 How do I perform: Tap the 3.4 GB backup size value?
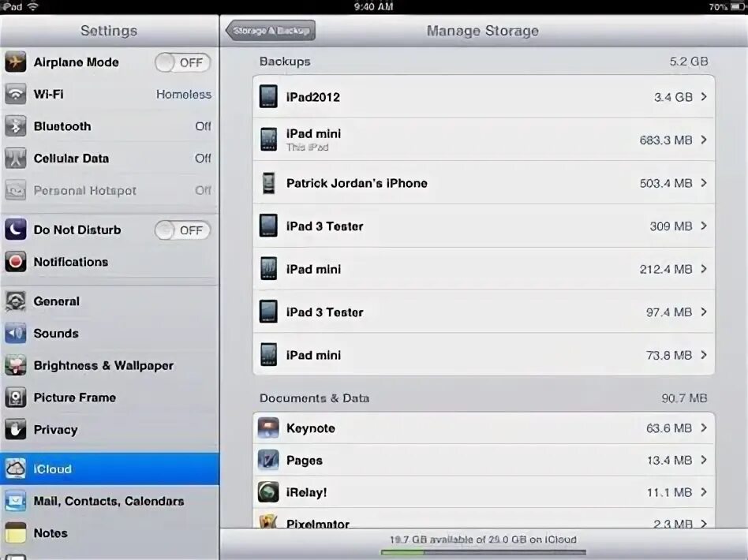click(673, 97)
